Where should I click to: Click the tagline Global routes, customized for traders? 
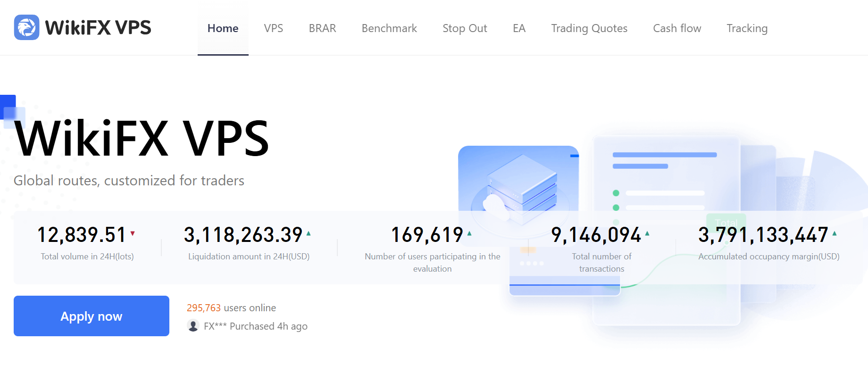[129, 181]
